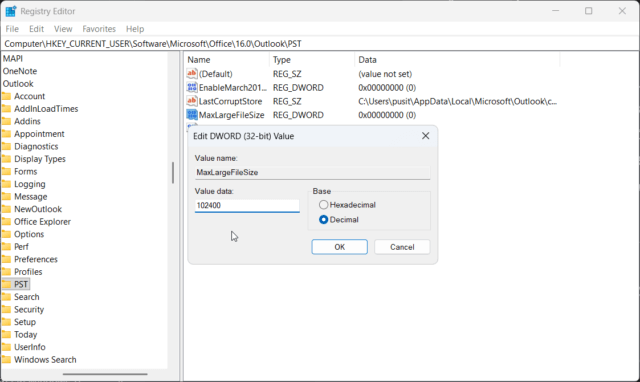640x382 pixels.
Task: Open the File menu
Action: pyautogui.click(x=12, y=29)
